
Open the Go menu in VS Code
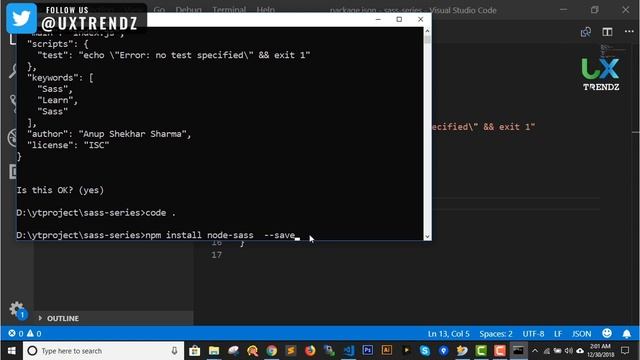(x=159, y=9)
